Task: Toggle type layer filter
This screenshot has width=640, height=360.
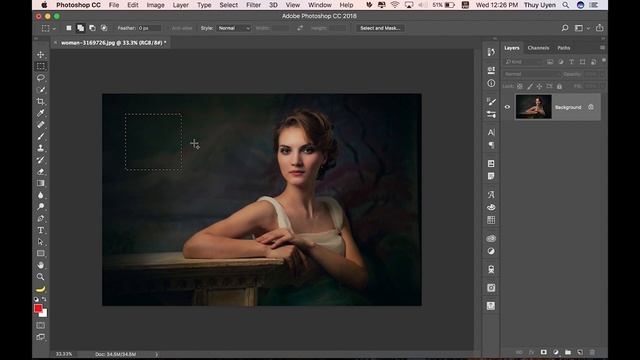Action: click(571, 62)
